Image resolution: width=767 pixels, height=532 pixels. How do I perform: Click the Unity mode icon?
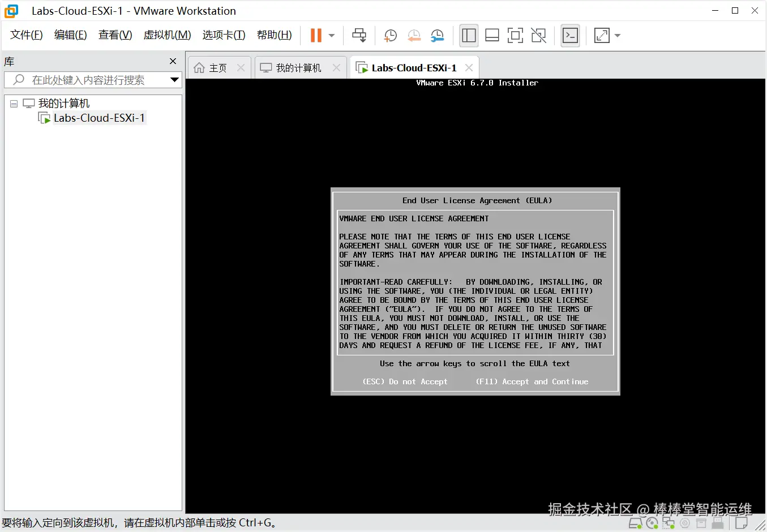(x=539, y=36)
